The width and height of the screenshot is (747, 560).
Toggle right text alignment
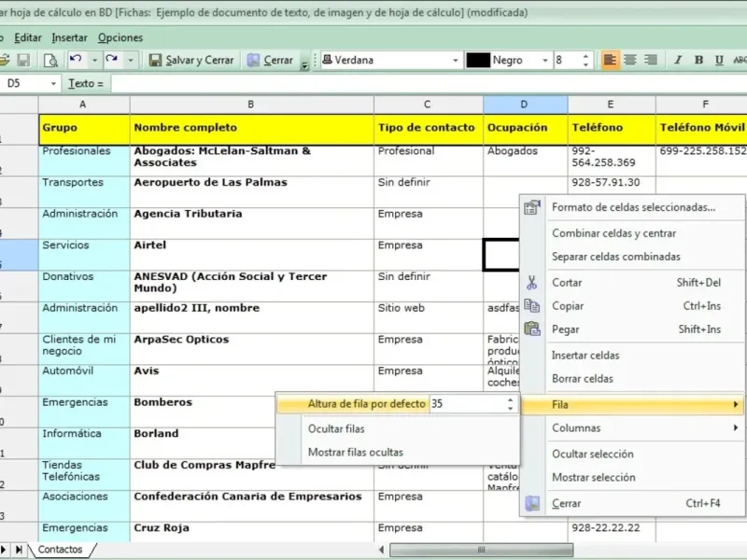(650, 60)
